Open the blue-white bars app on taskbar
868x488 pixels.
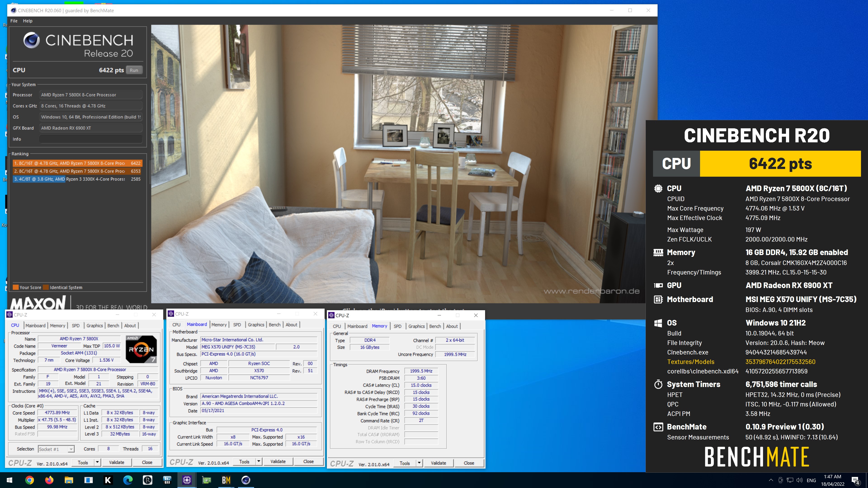(x=167, y=480)
